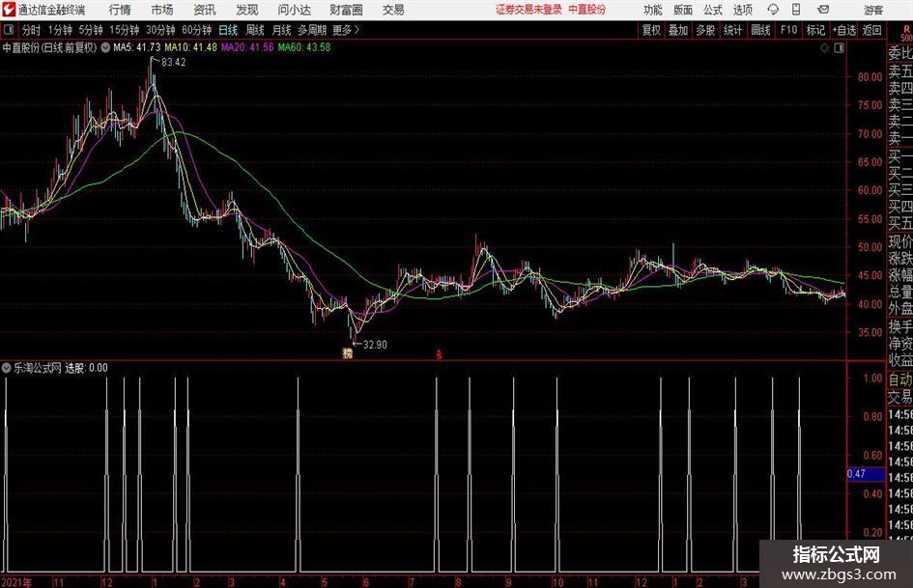Viewport: 913px width, 588px height.
Task: Open the mobile phone icon
Action: [796, 10]
